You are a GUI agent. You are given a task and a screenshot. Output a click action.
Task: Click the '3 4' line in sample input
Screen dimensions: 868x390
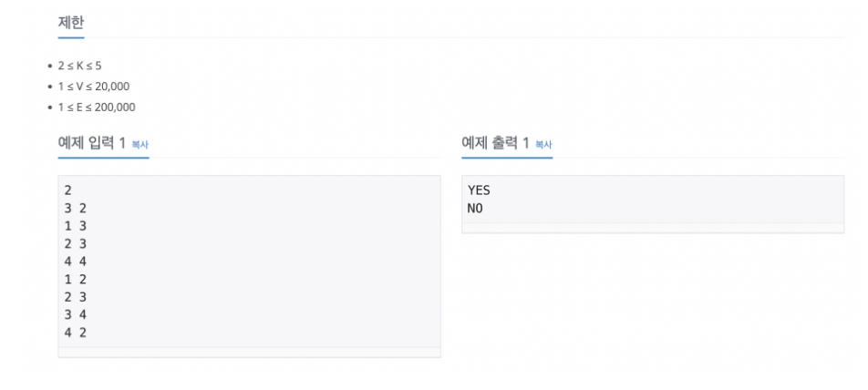point(76,314)
